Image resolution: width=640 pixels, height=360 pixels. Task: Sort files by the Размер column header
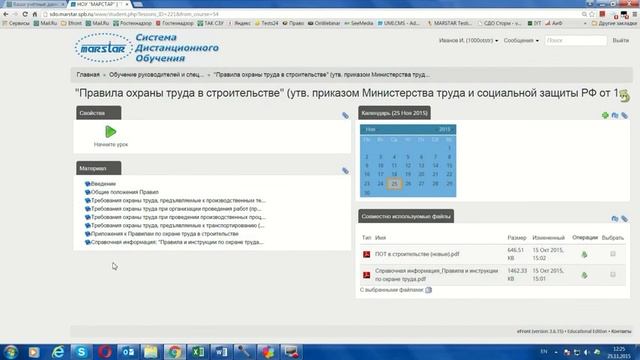coord(517,238)
